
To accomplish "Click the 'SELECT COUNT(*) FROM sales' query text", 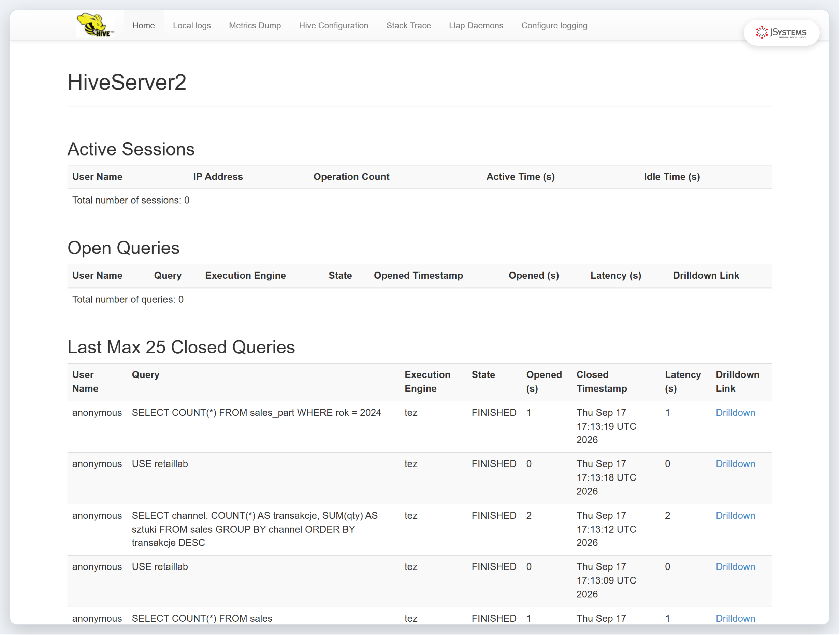I will pos(202,618).
